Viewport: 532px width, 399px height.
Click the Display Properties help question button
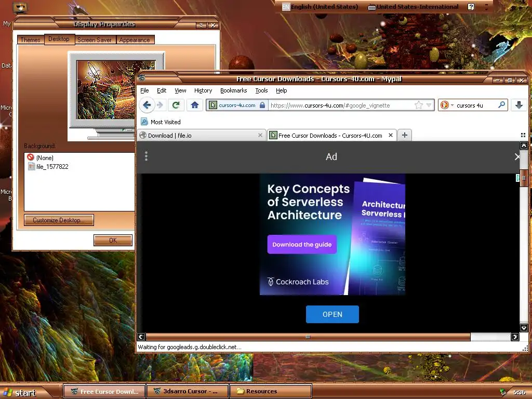[201, 25]
